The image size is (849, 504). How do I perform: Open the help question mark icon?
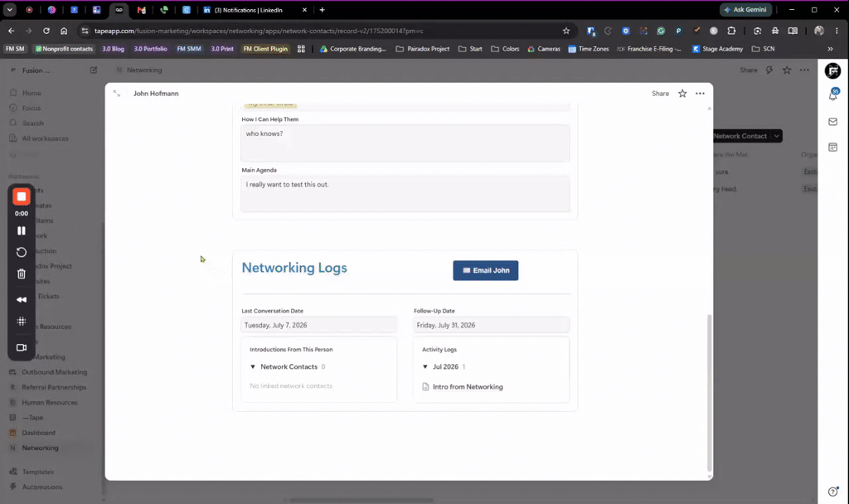[832, 492]
